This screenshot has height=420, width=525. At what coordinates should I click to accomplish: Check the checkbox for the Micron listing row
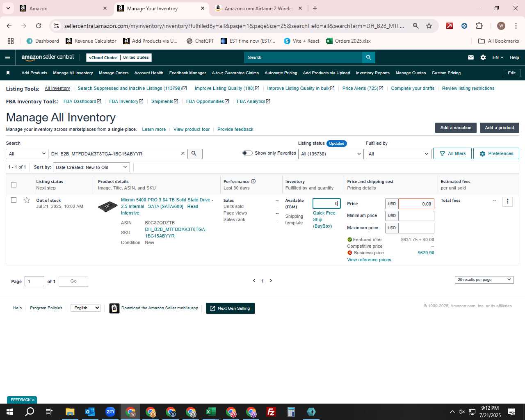tap(14, 200)
